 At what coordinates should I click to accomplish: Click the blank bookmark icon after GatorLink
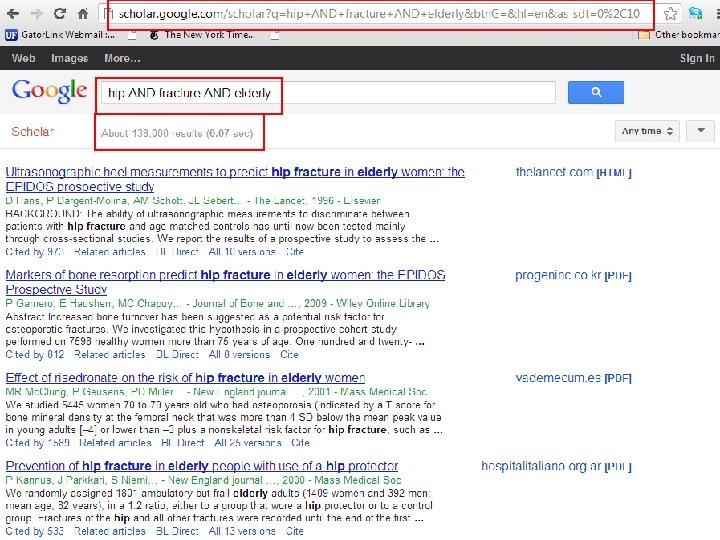[132, 35]
